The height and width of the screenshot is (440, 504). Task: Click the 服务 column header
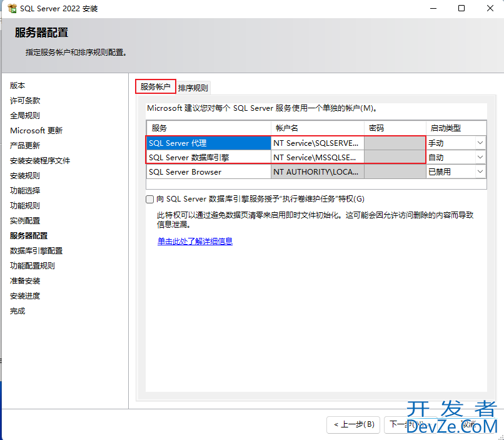[x=209, y=128]
